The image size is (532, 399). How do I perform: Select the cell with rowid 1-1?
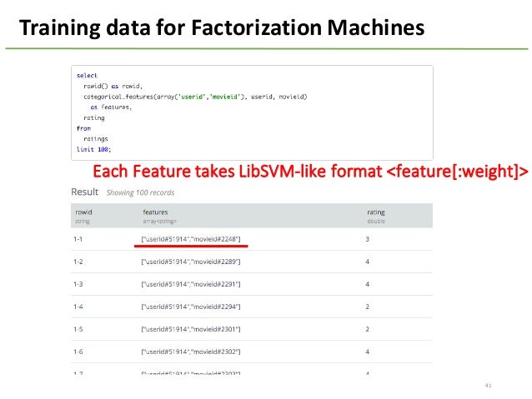(78, 239)
